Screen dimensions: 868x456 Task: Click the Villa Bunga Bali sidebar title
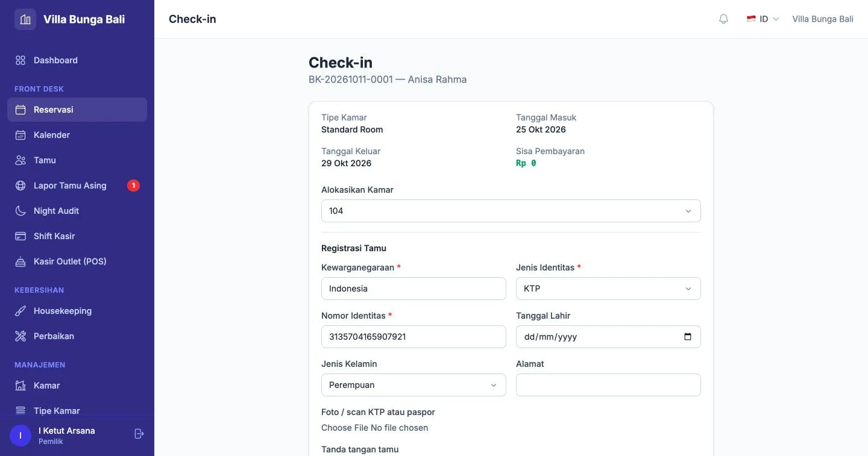coord(84,19)
